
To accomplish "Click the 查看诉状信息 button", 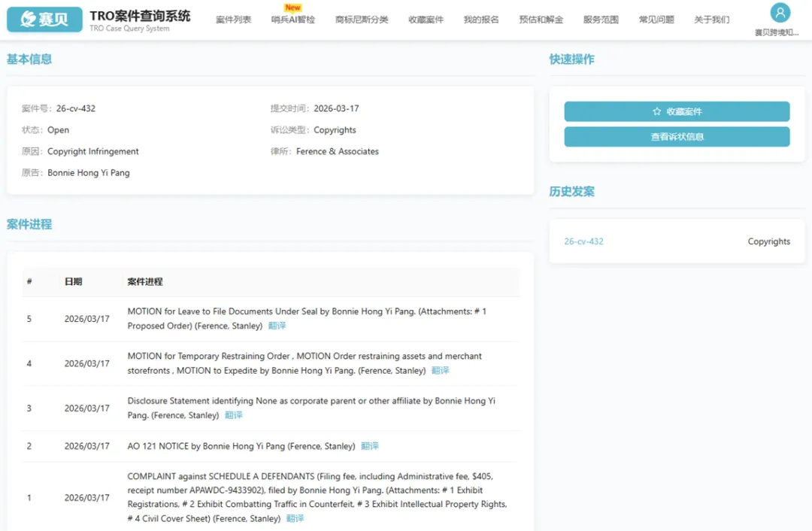I will tap(677, 137).
